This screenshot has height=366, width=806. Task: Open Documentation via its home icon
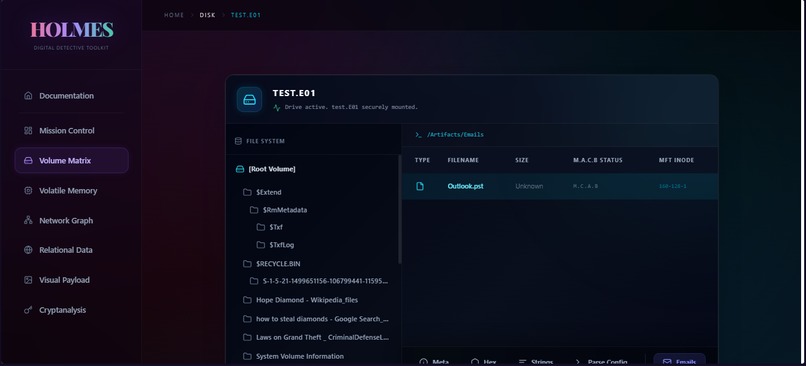click(28, 96)
